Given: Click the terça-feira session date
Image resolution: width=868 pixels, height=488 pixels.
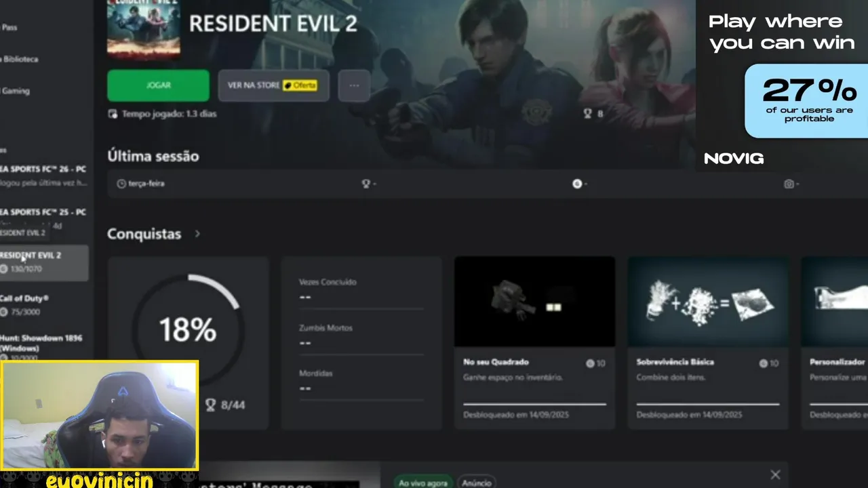Looking at the screenshot, I should coord(146,184).
